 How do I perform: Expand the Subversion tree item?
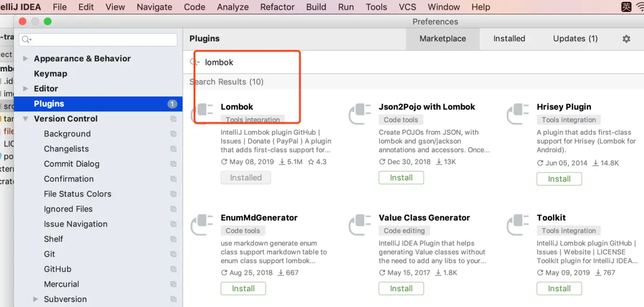[35, 299]
